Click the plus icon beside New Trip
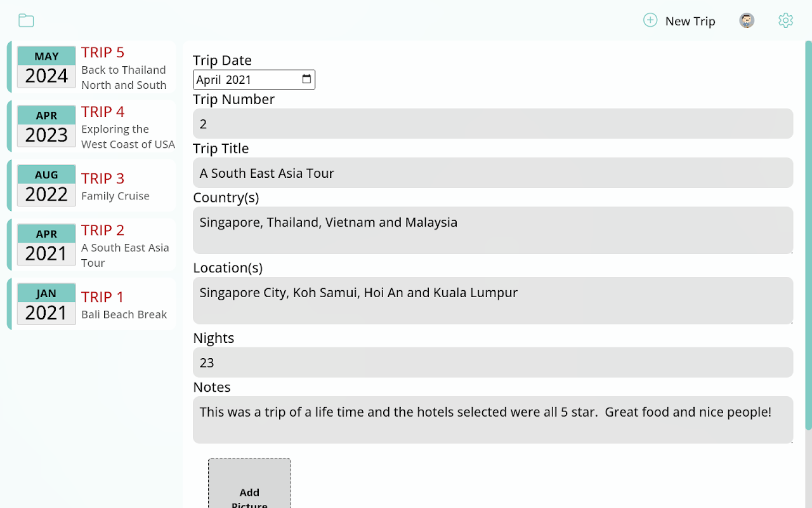The height and width of the screenshot is (508, 812). pyautogui.click(x=650, y=20)
